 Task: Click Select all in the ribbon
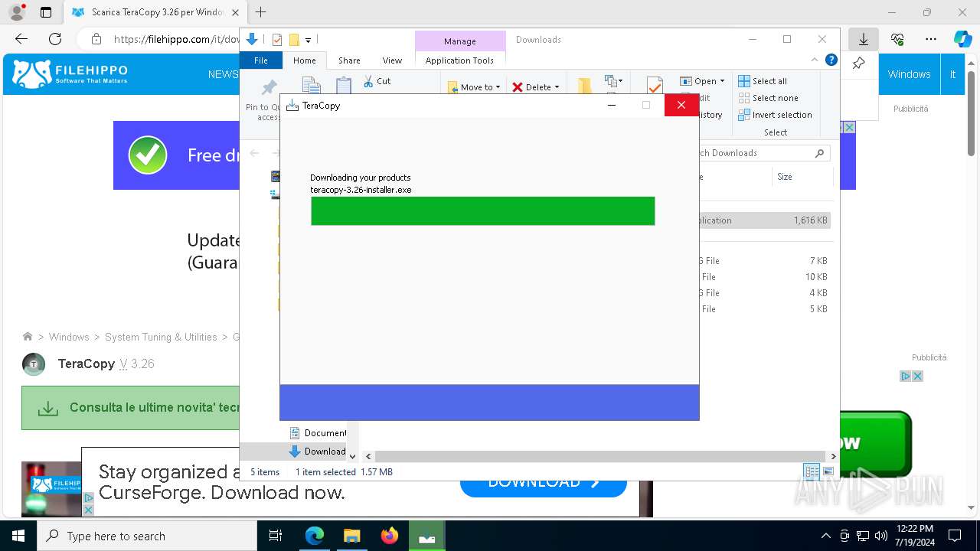[x=763, y=81]
